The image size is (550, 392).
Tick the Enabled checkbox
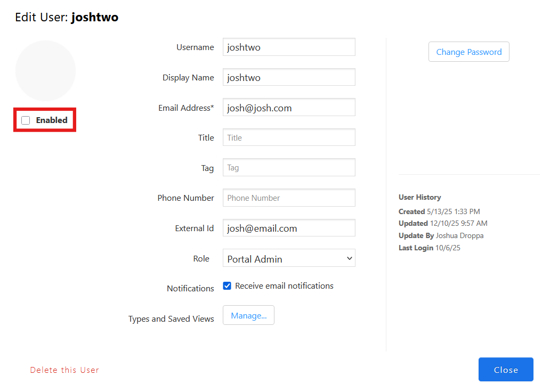pyautogui.click(x=26, y=120)
